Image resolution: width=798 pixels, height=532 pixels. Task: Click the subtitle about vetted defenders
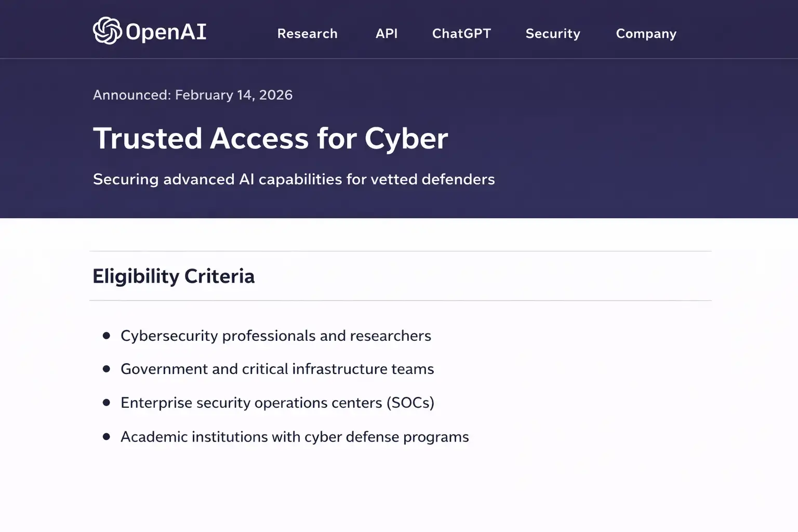294,179
